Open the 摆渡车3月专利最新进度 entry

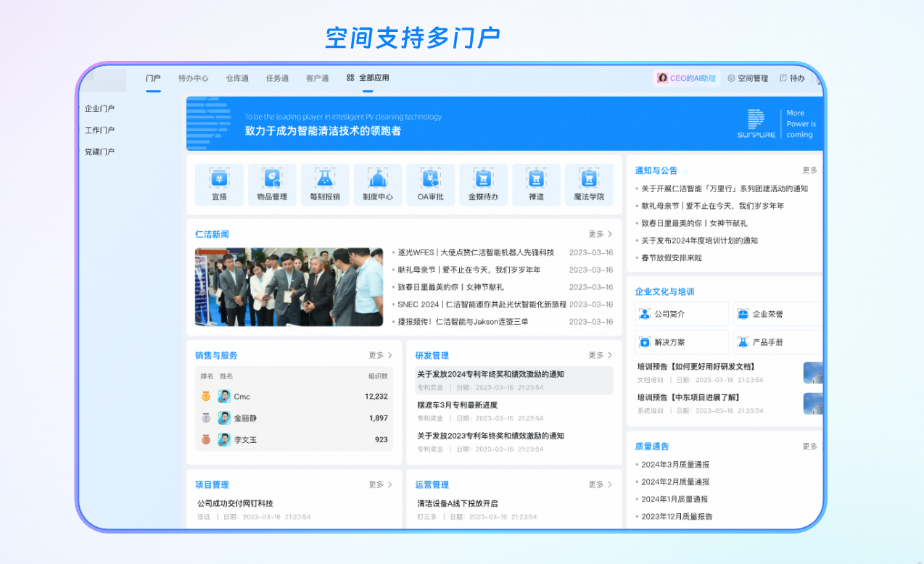click(457, 405)
